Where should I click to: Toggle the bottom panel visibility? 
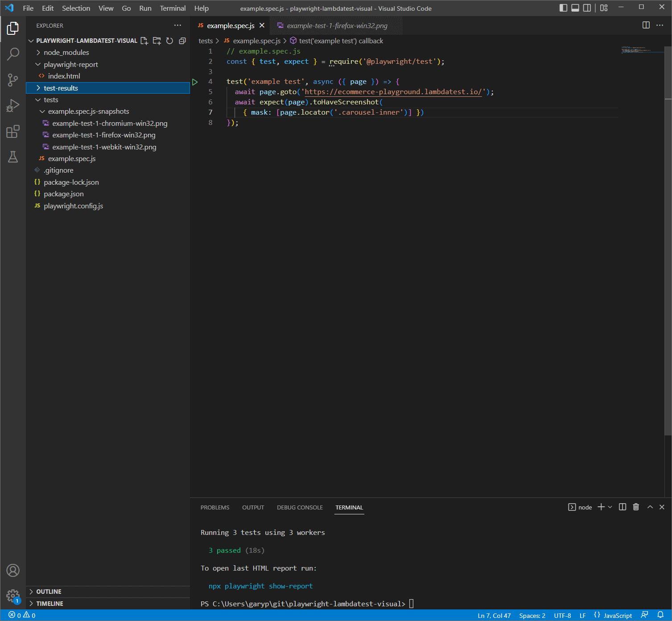(x=575, y=8)
